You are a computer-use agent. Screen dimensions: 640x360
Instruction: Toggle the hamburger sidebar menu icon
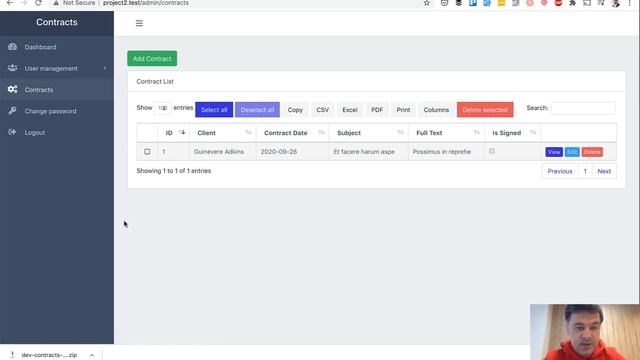[139, 23]
